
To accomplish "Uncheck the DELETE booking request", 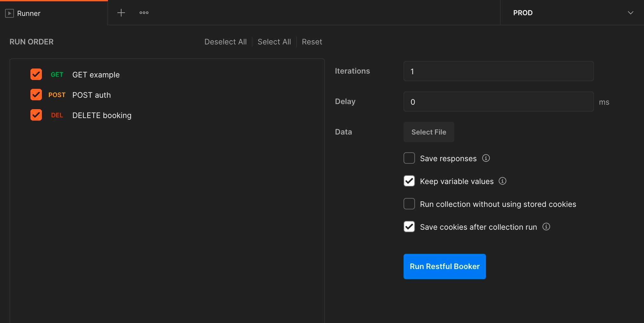I will tap(36, 115).
